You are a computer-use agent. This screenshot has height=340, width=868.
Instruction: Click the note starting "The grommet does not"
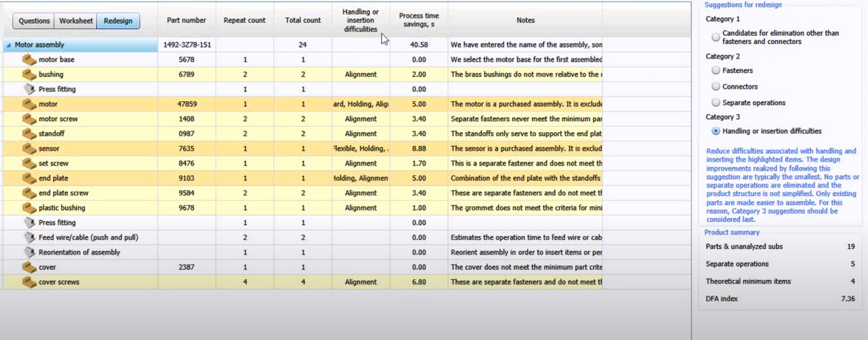click(526, 208)
